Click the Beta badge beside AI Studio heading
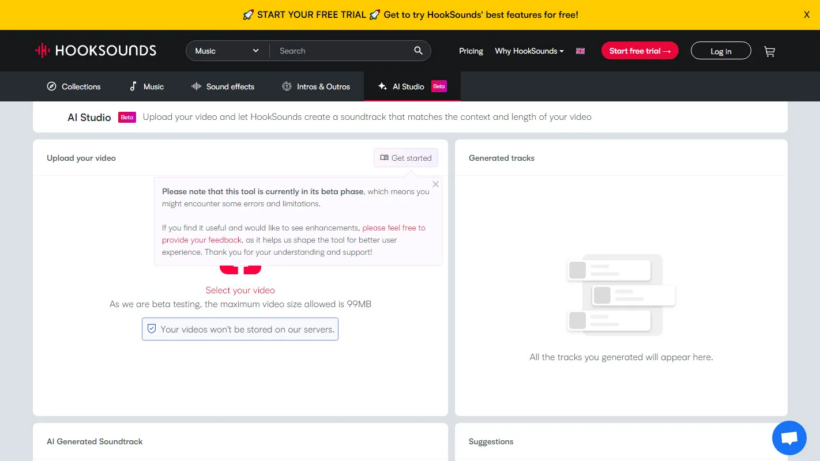 pos(127,117)
